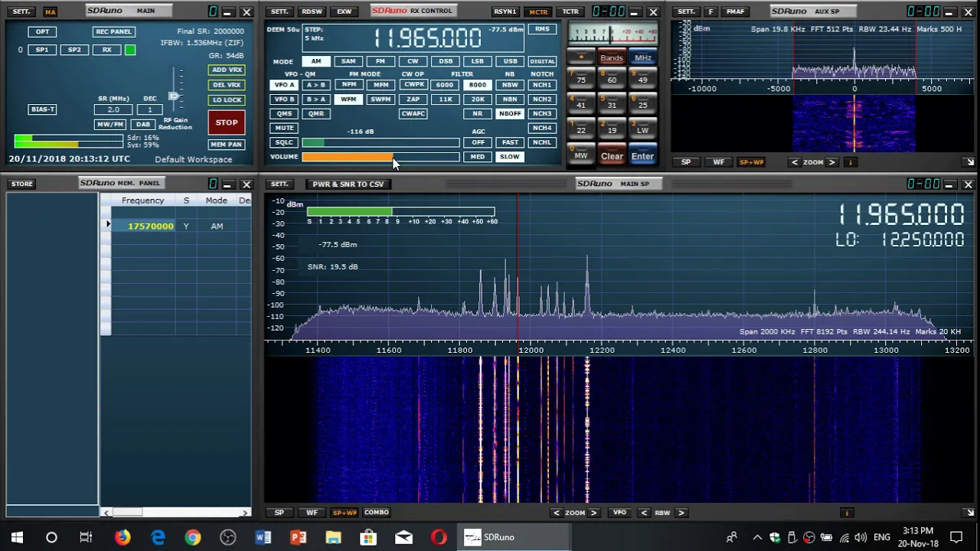The image size is (980, 551).
Task: Click the STOP button
Action: (227, 122)
